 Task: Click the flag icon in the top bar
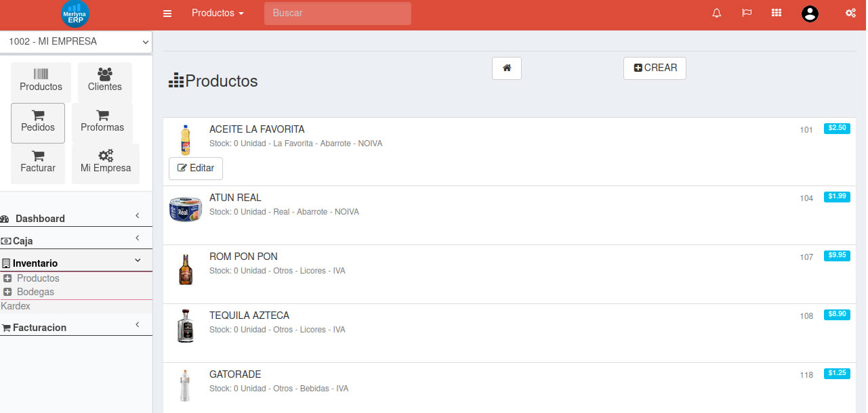pyautogui.click(x=747, y=14)
